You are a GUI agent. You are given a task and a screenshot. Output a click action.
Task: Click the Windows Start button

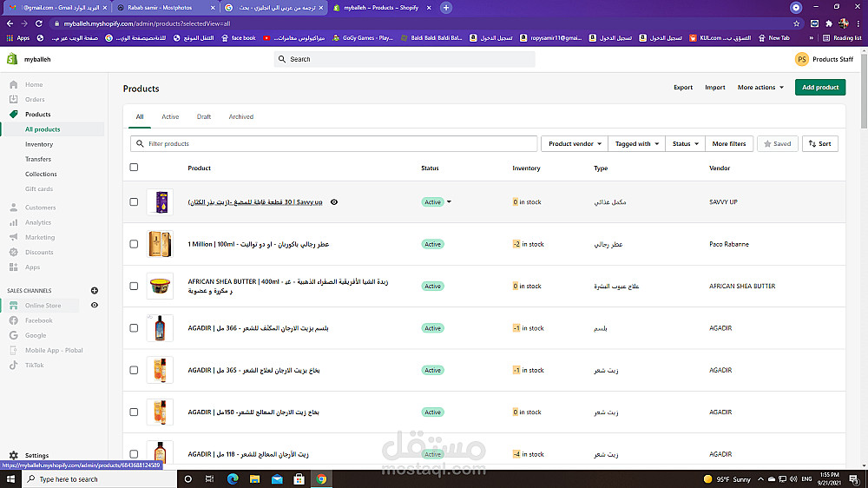(10, 479)
